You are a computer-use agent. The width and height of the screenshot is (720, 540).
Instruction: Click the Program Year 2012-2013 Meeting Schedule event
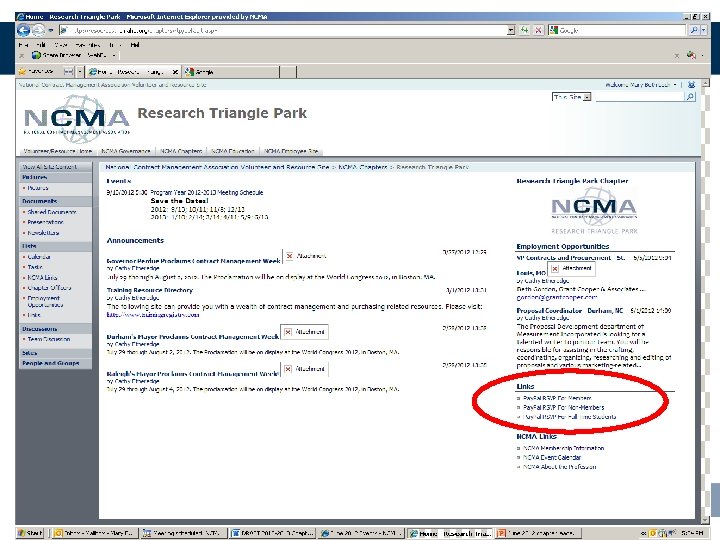pyautogui.click(x=207, y=192)
